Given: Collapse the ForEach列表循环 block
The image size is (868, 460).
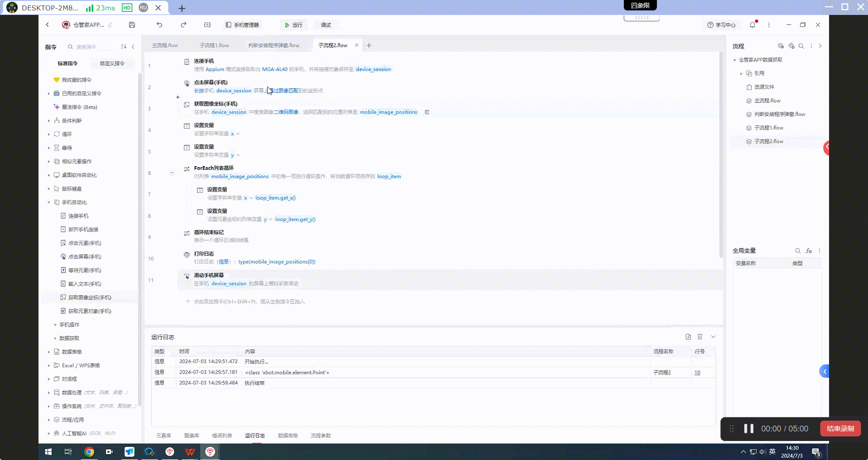Looking at the screenshot, I should pyautogui.click(x=172, y=172).
